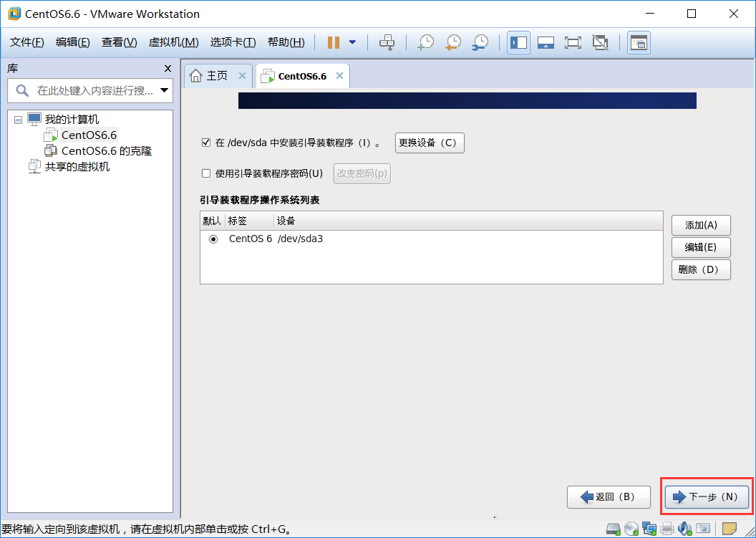The height and width of the screenshot is (538, 756).
Task: Click the 默认 column header
Action: point(212,221)
